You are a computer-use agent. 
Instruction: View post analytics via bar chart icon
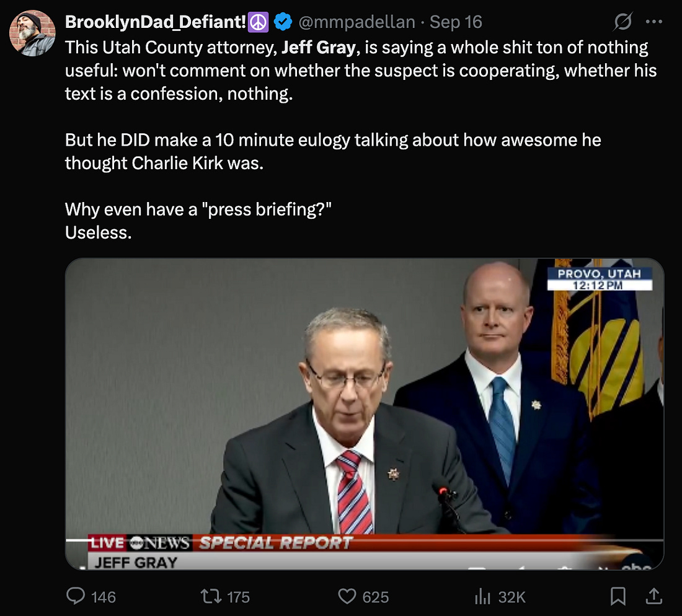[x=482, y=596]
